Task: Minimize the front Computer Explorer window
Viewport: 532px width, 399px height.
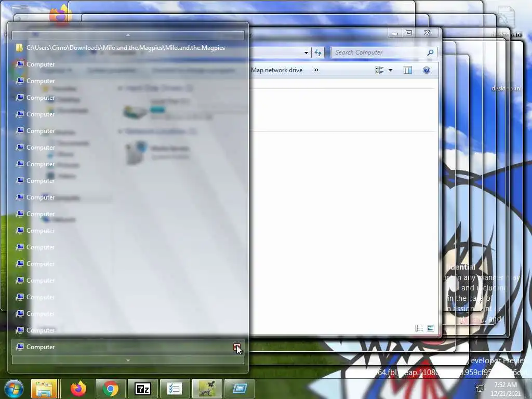Action: 395,33
